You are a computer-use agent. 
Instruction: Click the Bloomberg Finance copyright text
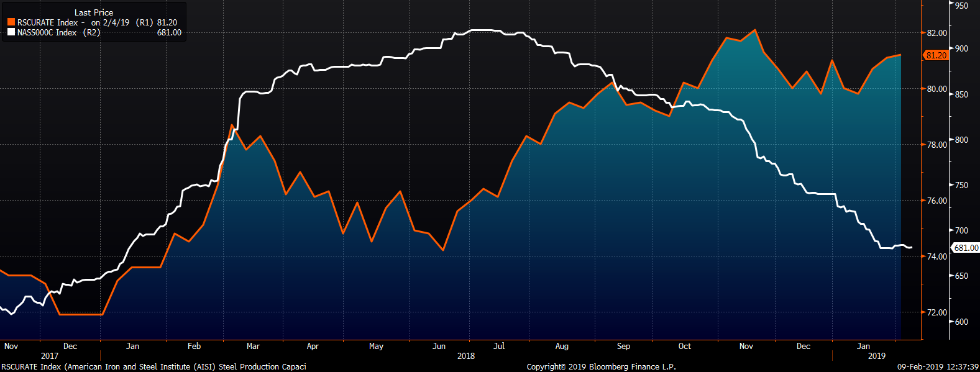pos(601,366)
